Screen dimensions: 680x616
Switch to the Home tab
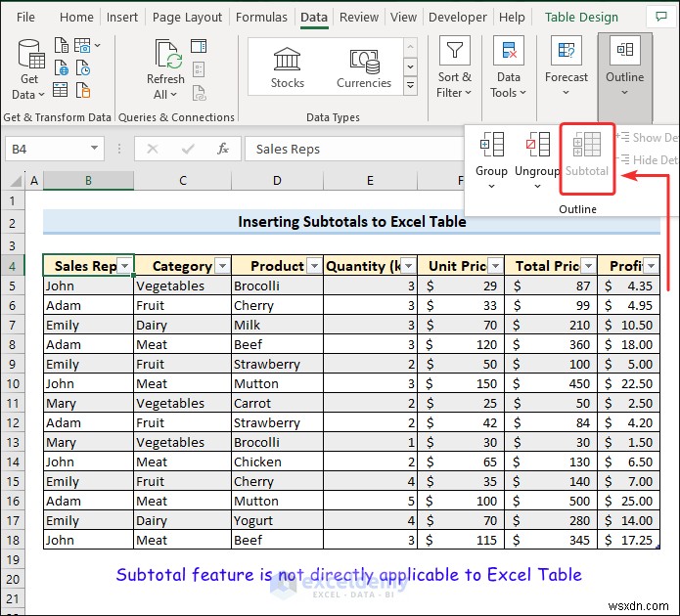(x=76, y=17)
